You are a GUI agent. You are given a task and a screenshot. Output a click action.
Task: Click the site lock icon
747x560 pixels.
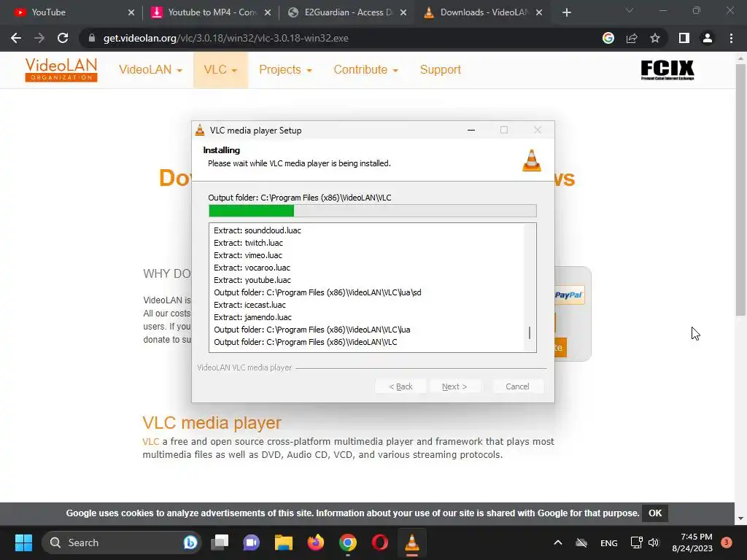pos(91,38)
